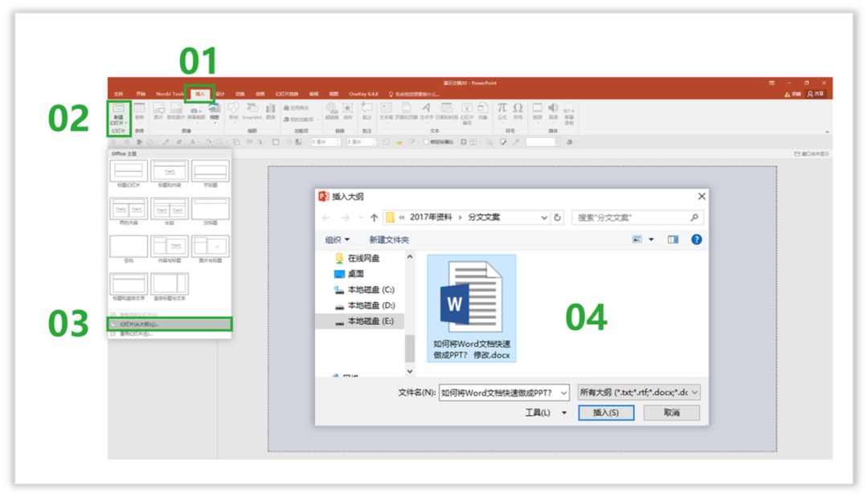The height and width of the screenshot is (497, 868).
Task: Open the File (文件) tab
Action: [x=118, y=94]
